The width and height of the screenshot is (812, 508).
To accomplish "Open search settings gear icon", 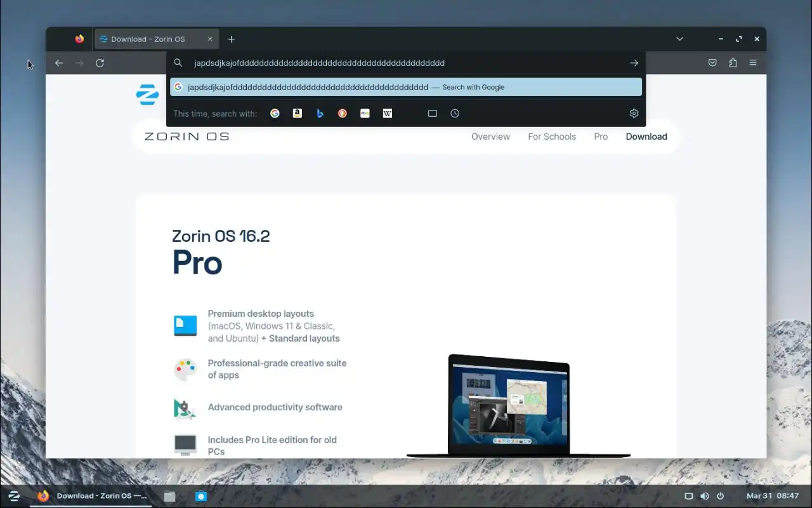I will [634, 113].
